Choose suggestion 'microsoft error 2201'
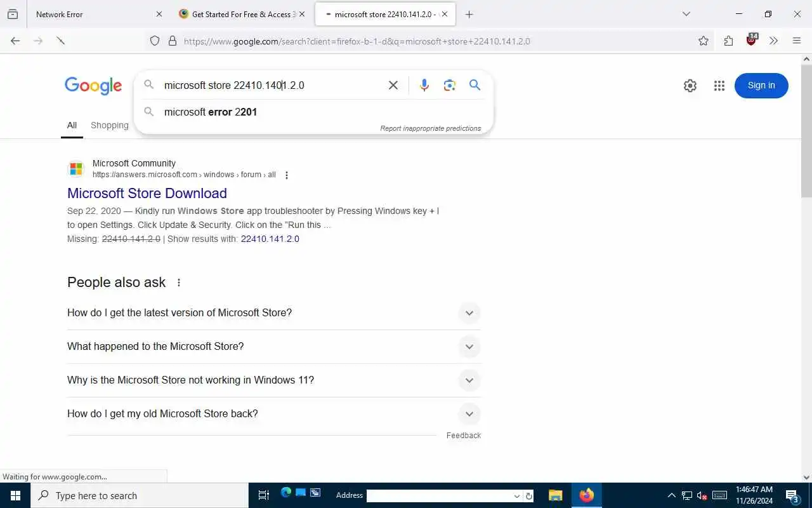812x508 pixels. 211,112
